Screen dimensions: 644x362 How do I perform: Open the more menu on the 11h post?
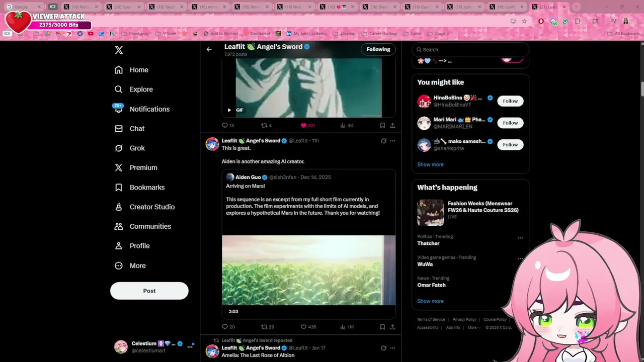tap(393, 141)
